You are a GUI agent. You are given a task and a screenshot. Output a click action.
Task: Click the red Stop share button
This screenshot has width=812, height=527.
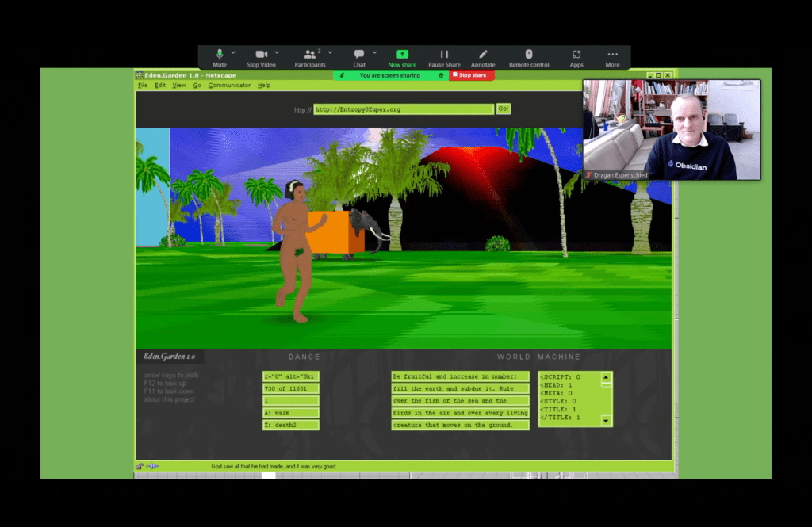(472, 75)
